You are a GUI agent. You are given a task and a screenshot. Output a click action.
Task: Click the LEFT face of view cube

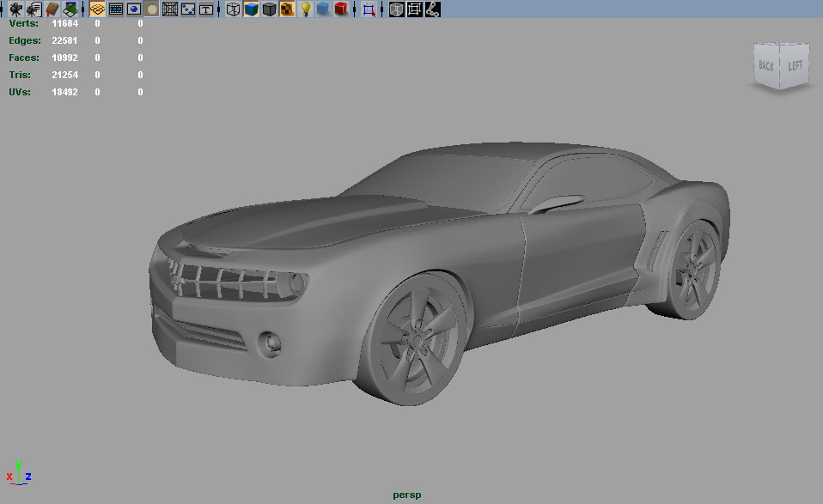point(795,65)
